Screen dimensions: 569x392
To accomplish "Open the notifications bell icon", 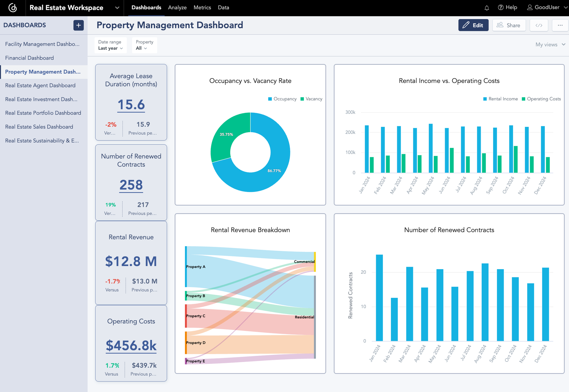I will [486, 8].
